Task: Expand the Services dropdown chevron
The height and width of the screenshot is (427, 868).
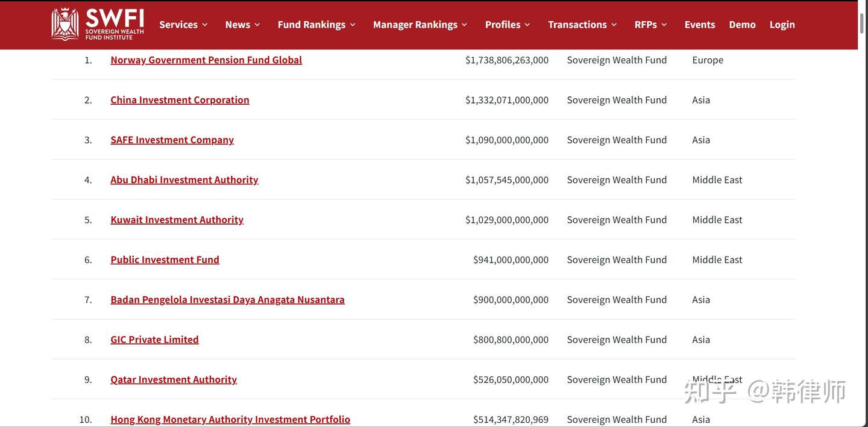Action: pos(204,25)
